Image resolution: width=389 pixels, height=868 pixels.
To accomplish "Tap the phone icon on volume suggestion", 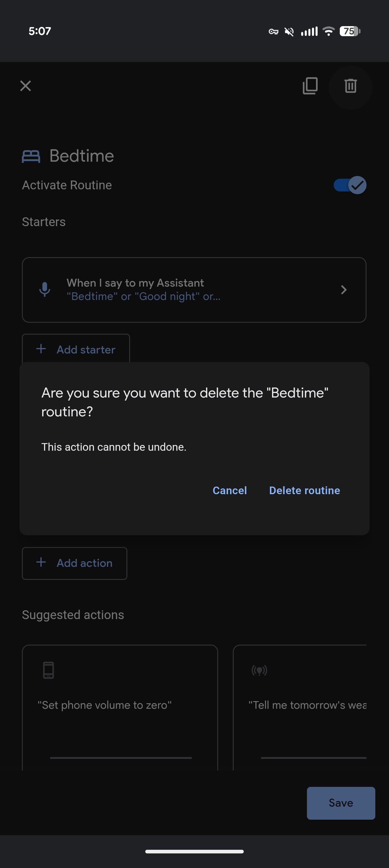I will [x=49, y=670].
